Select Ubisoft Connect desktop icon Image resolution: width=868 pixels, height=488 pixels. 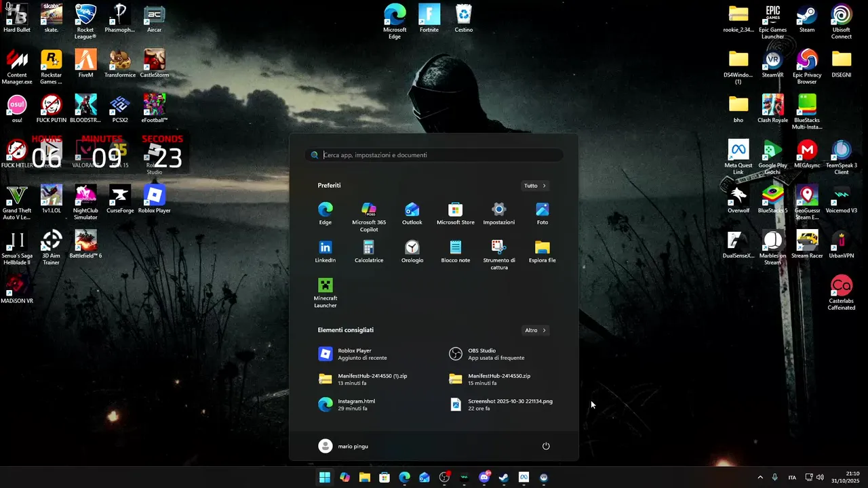842,22
